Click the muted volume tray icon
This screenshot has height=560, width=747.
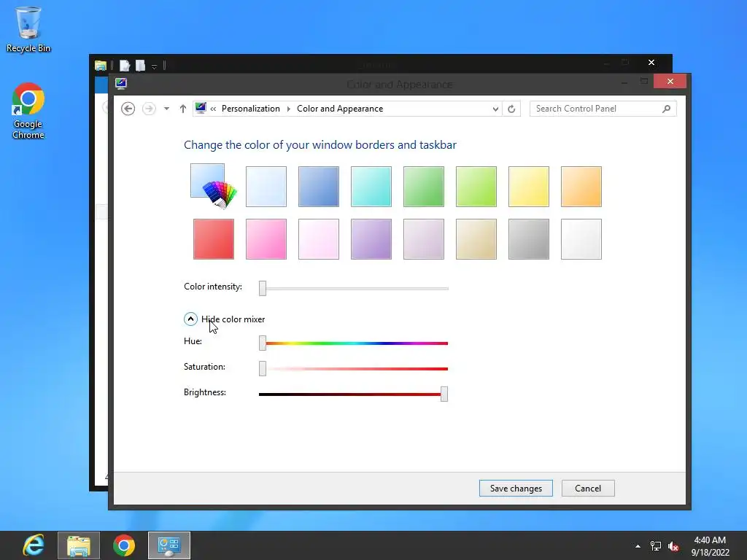673,546
